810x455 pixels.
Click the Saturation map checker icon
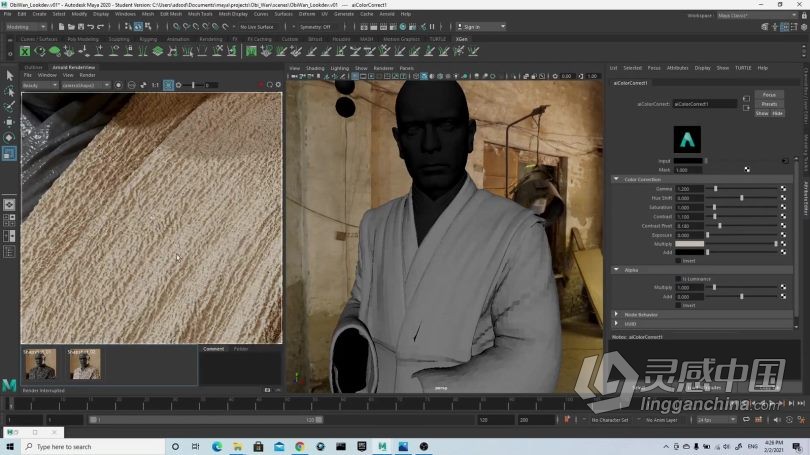click(x=783, y=208)
